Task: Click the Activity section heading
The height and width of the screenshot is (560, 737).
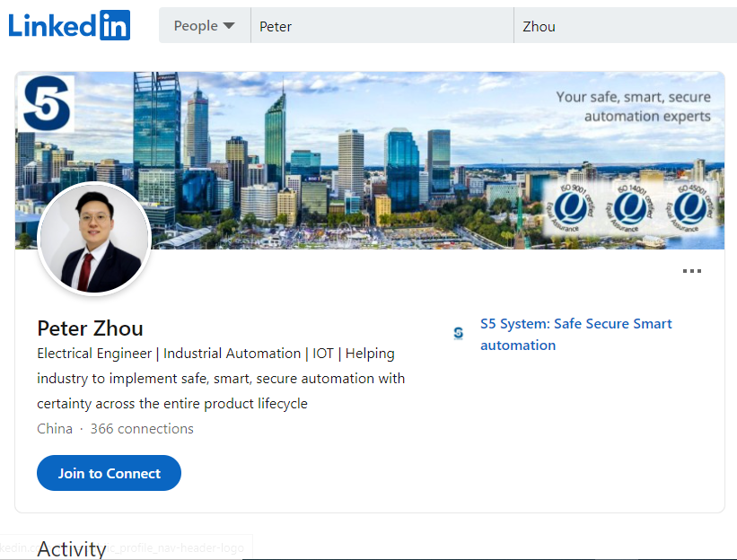Action: (x=72, y=548)
